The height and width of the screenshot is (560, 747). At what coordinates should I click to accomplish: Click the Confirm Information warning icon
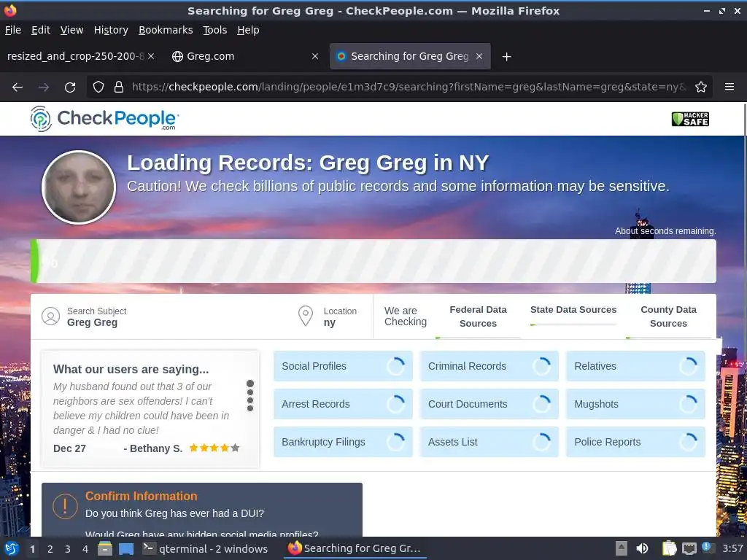65,506
